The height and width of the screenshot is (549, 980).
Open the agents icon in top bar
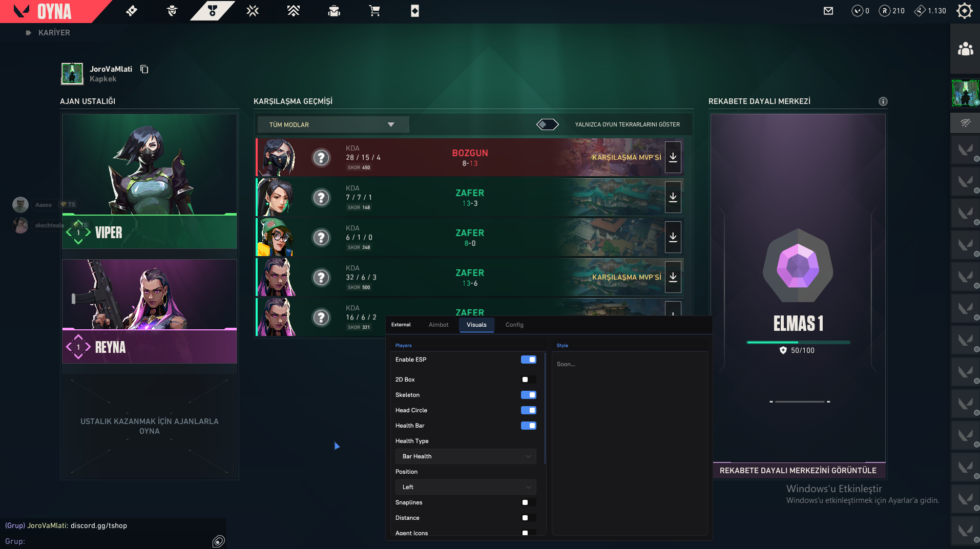[172, 11]
